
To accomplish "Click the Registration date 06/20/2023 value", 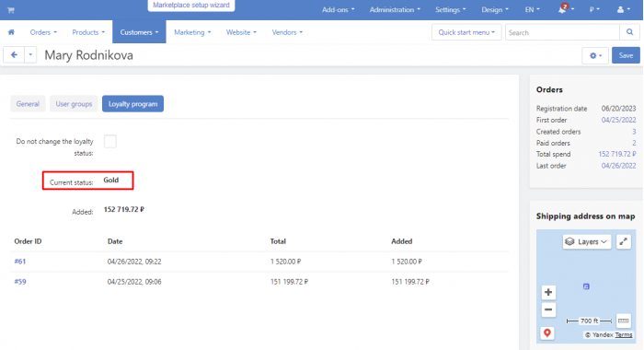I will 618,109.
